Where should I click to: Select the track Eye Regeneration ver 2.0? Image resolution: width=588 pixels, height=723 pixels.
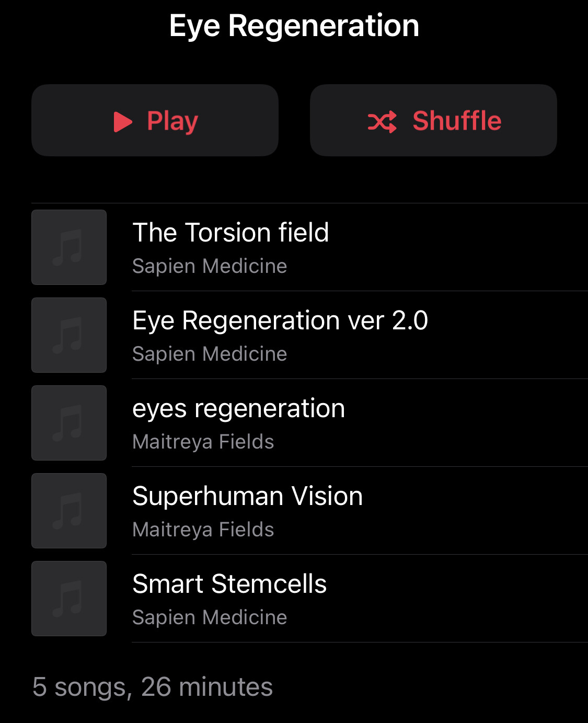click(x=280, y=320)
